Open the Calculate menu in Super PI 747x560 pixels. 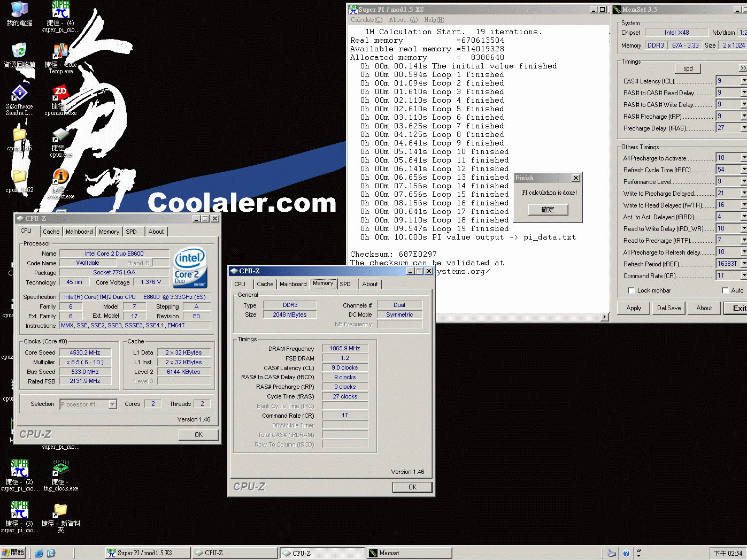[x=366, y=20]
